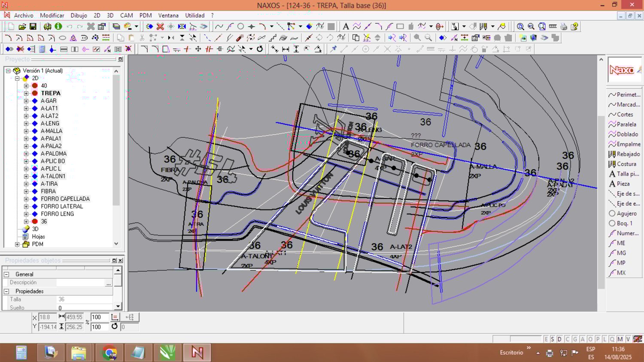The image size is (644, 362).
Task: Expand the PDM folder node
Action: tap(17, 244)
